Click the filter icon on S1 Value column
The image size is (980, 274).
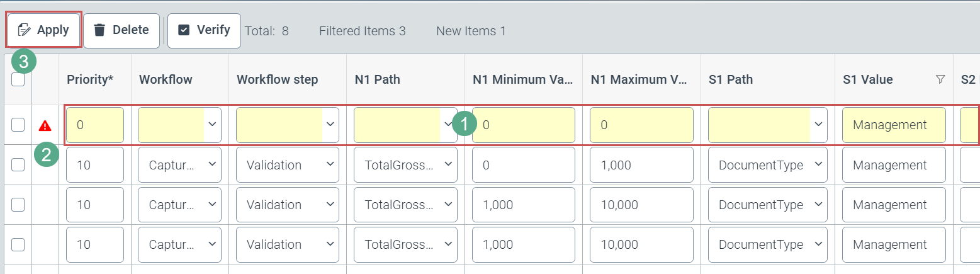click(940, 79)
